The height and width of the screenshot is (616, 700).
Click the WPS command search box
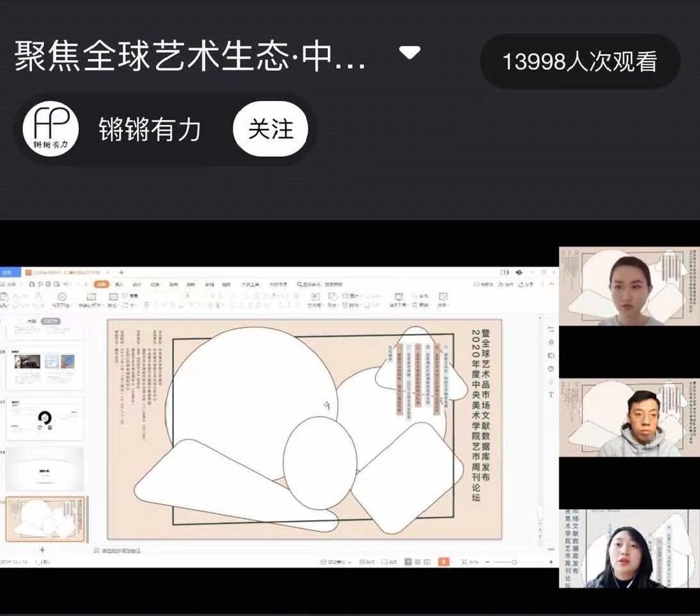click(x=320, y=285)
